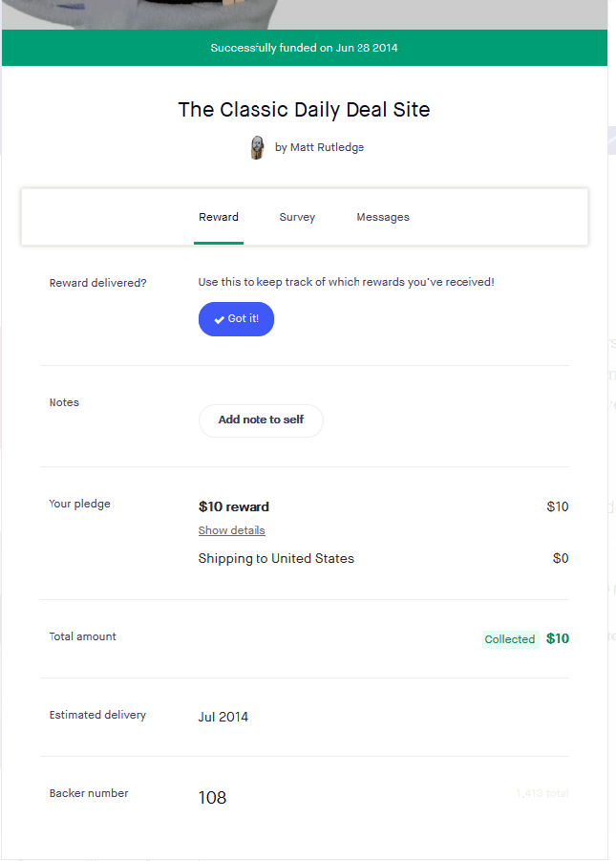Click the reward tracking helper text
616x861 pixels.
coord(346,282)
